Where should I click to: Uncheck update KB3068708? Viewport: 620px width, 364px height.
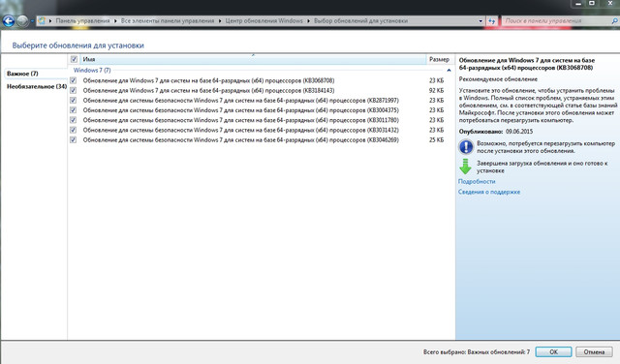pos(74,80)
